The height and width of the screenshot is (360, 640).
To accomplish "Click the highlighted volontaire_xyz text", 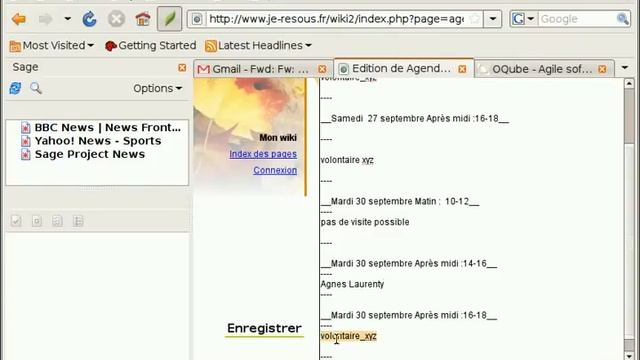I will click(x=348, y=336).
